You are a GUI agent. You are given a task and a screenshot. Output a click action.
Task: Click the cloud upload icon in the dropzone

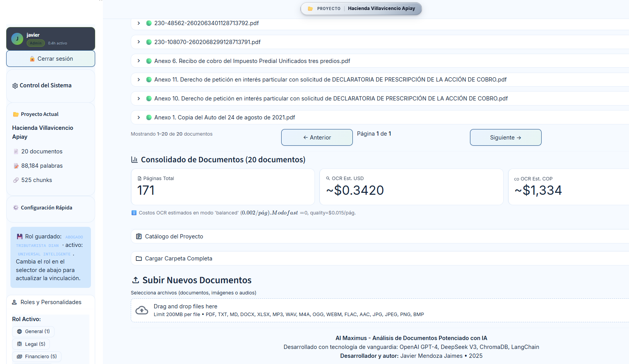tap(142, 310)
